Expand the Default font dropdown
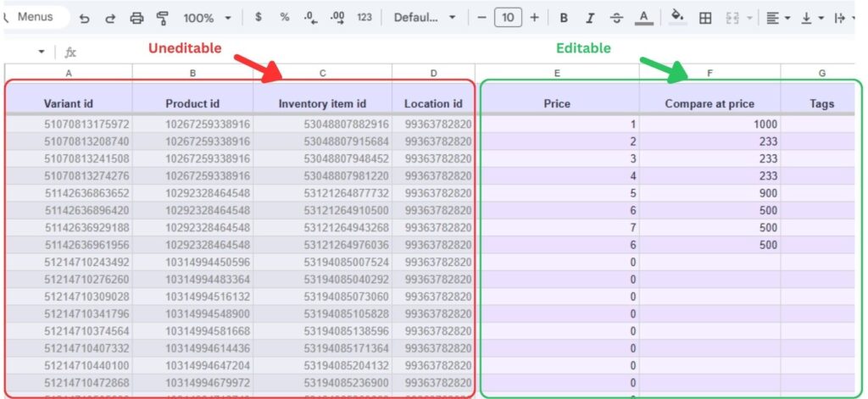Image resolution: width=868 pixels, height=399 pixels. coord(425,18)
